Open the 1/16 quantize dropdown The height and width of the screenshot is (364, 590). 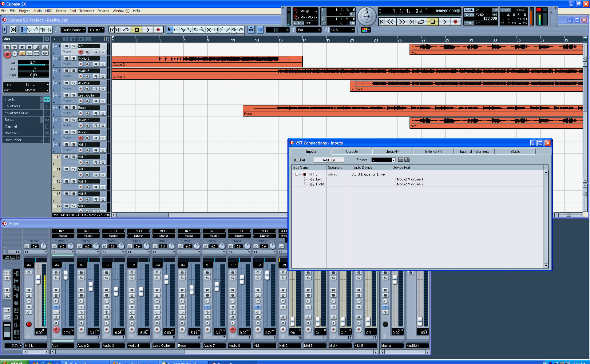(x=343, y=30)
